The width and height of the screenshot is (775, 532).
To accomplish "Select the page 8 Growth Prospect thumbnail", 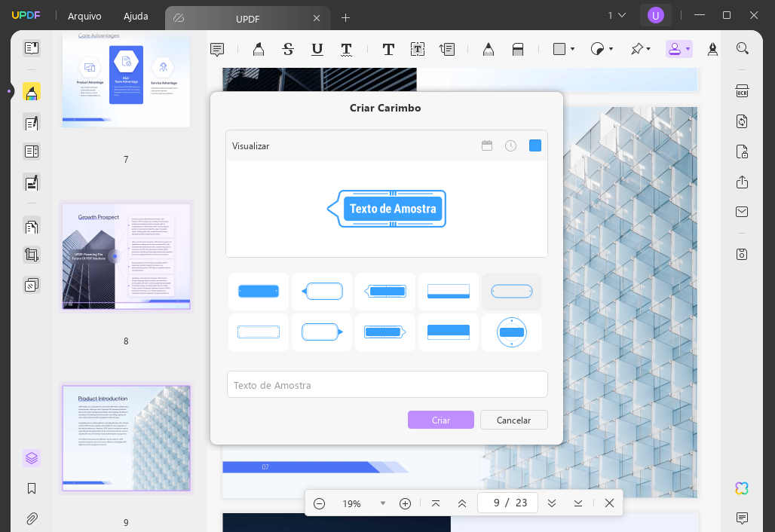I will pyautogui.click(x=126, y=256).
